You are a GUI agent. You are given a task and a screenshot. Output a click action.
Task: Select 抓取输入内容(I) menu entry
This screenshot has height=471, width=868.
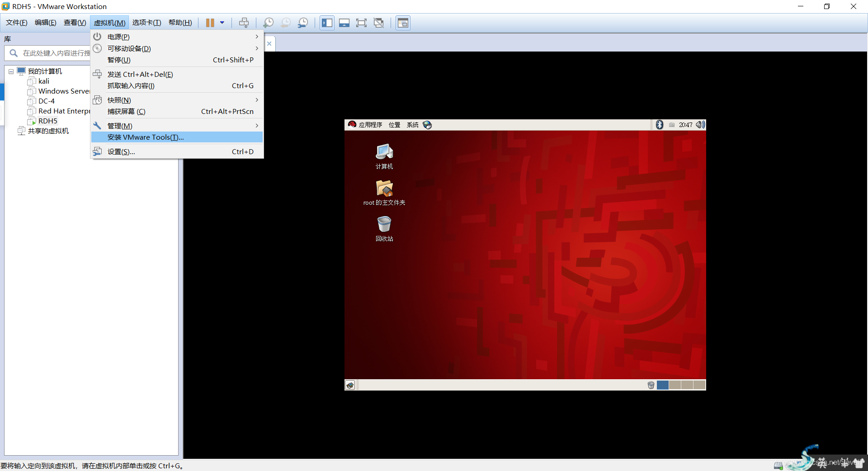coord(177,85)
